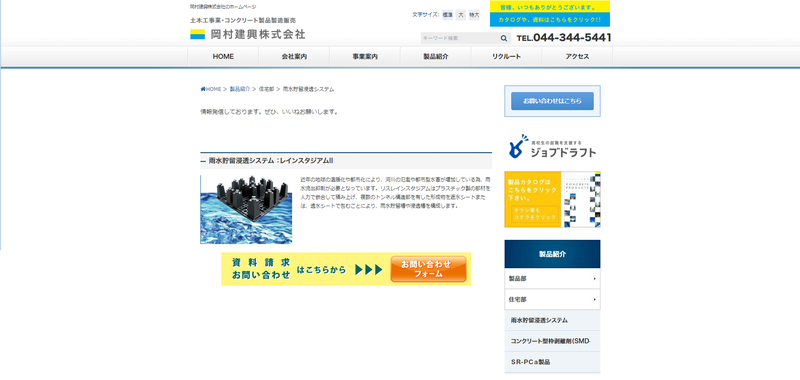Viewport: 800px width, 380px height.
Task: Click the お問い合わせはこちら blue button
Action: pos(552,101)
